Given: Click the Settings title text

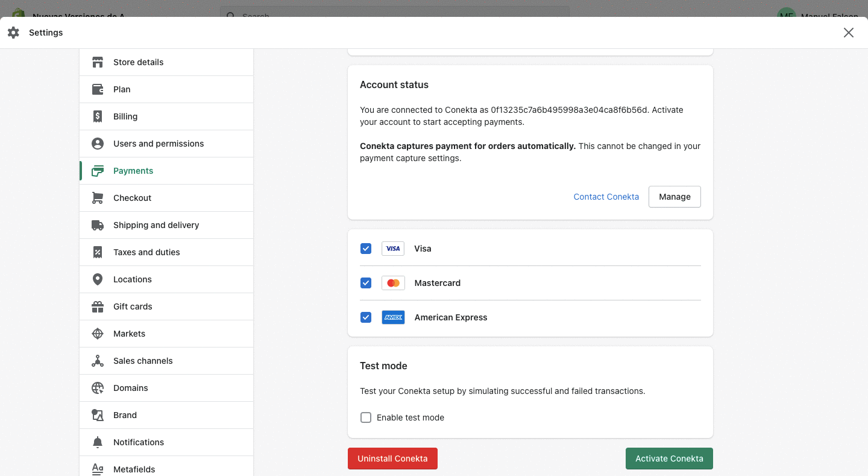Looking at the screenshot, I should coord(46,33).
